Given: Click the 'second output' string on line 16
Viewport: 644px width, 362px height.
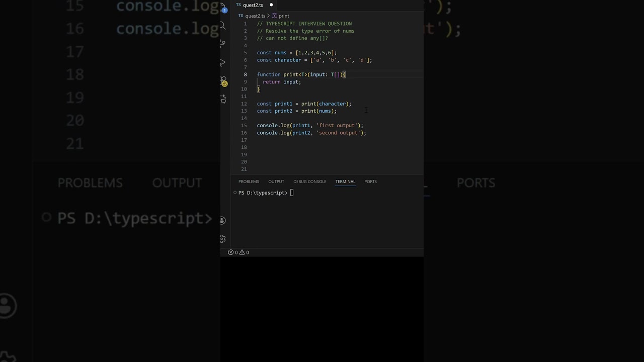Looking at the screenshot, I should pos(338,133).
